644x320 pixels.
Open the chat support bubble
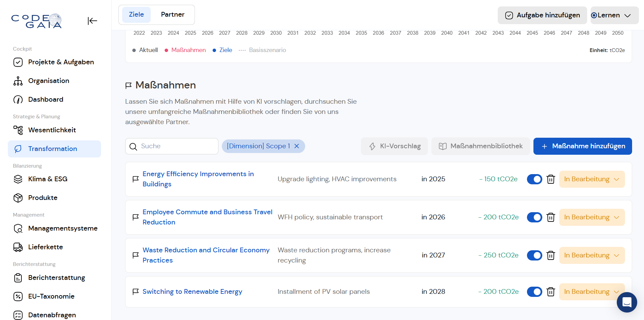627,302
